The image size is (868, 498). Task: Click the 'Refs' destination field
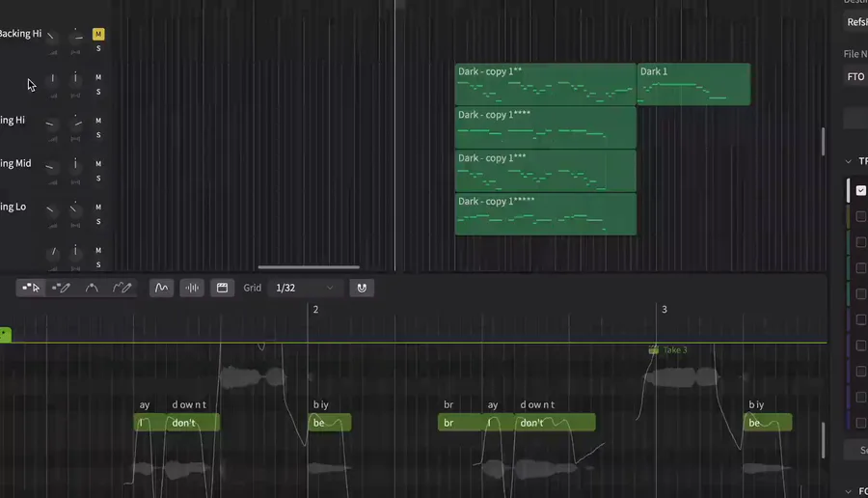pos(855,22)
